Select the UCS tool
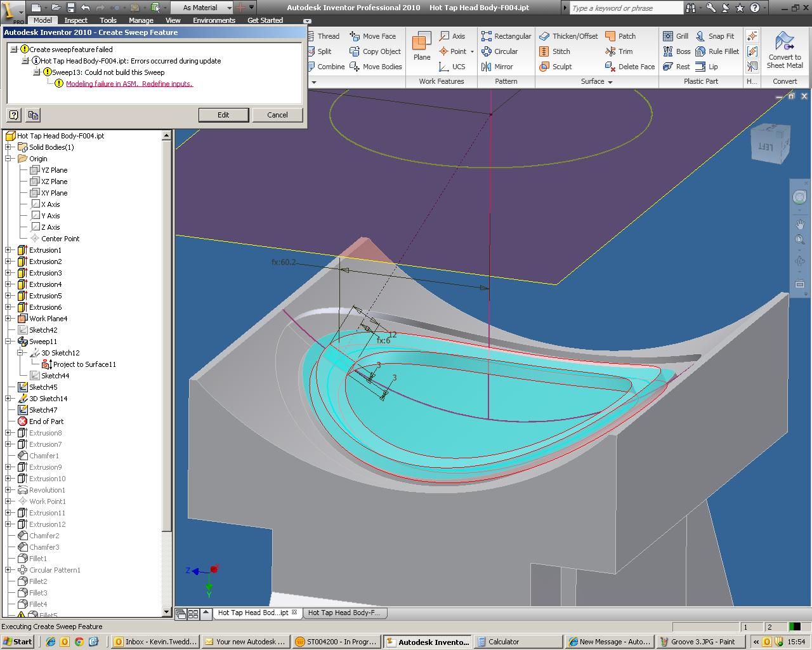The image size is (812, 650). [452, 67]
